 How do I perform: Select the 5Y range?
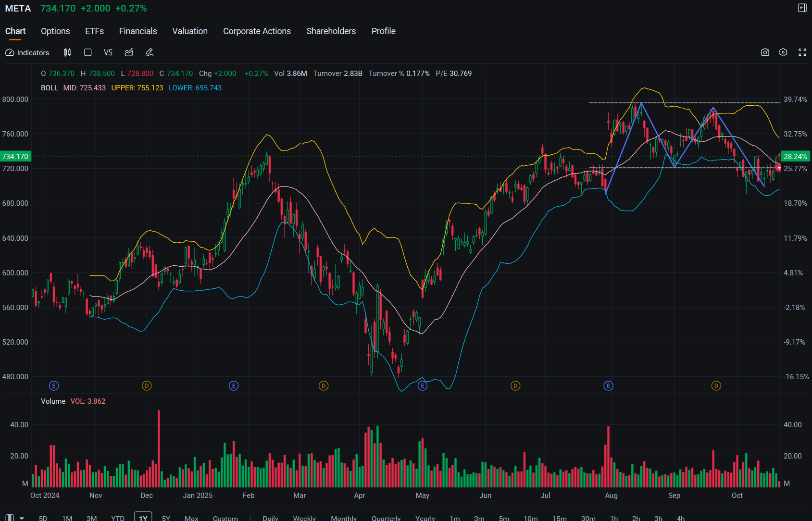pyautogui.click(x=166, y=518)
